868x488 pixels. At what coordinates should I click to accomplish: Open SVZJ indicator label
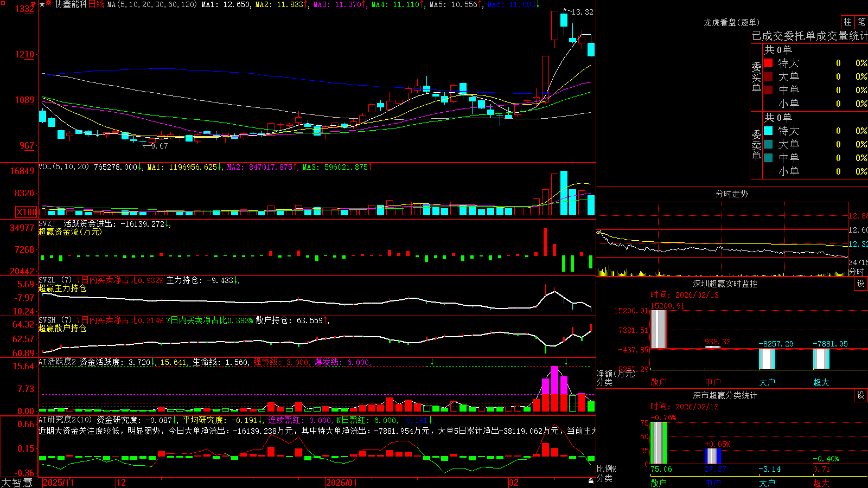(47, 224)
